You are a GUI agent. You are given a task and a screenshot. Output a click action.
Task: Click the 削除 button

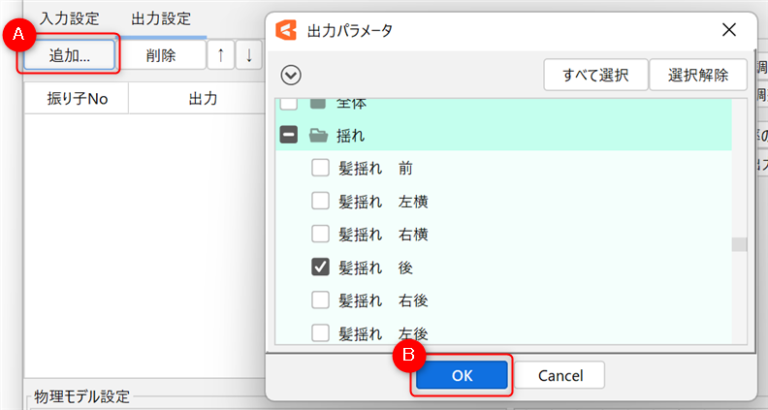(160, 56)
